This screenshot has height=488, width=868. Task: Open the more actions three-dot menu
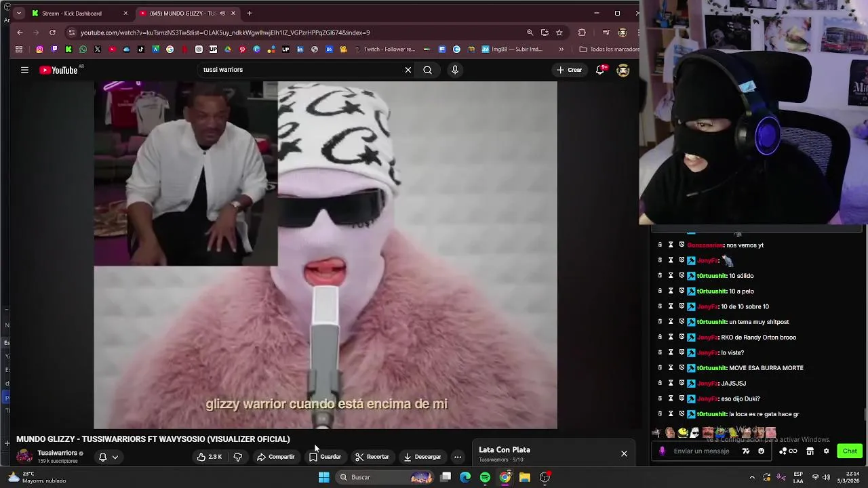click(x=458, y=457)
